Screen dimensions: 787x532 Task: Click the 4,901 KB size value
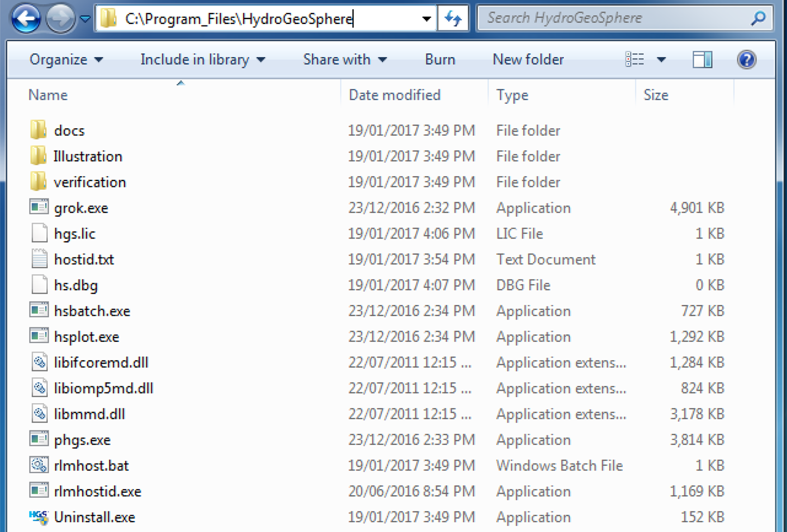[697, 208]
